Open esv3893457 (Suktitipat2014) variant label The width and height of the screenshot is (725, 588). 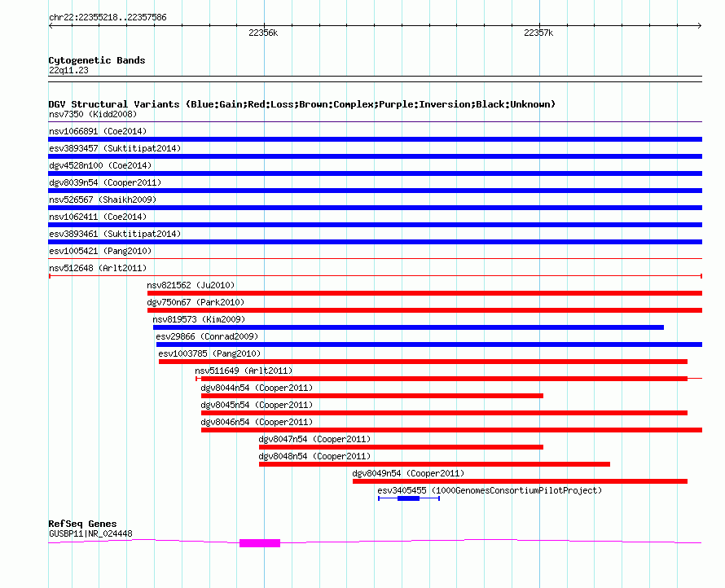coord(115,148)
